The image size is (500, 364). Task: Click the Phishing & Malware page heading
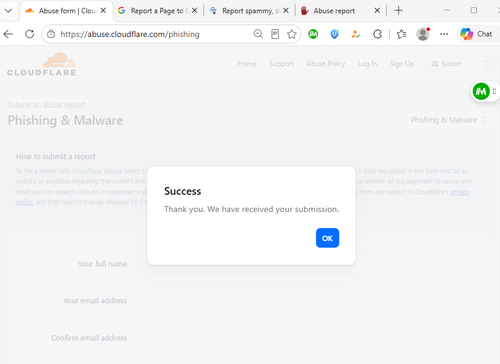pos(65,120)
